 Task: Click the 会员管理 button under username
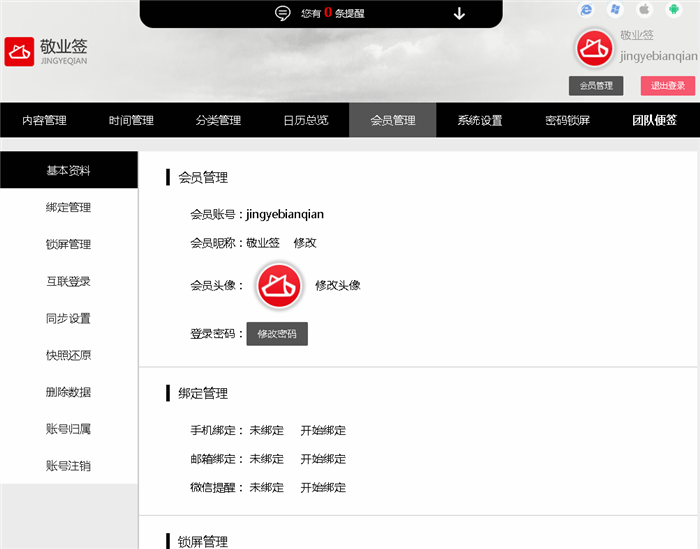click(x=596, y=86)
